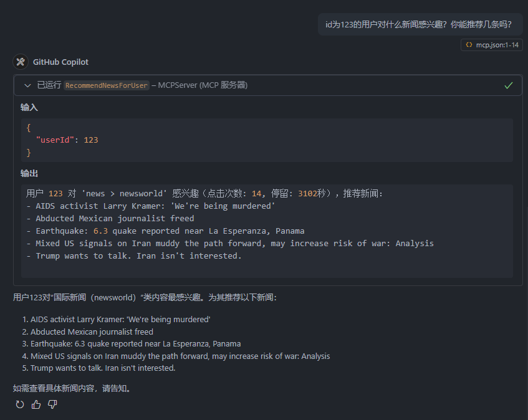Click numbered item 4 Mixed US signals
This screenshot has width=528, height=420.
click(x=176, y=356)
